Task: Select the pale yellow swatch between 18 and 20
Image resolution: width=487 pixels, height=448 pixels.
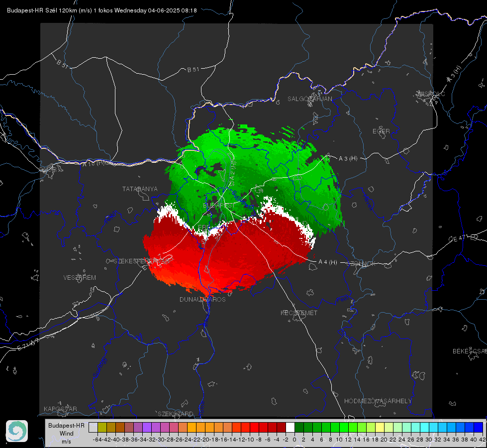Action: pos(380,427)
